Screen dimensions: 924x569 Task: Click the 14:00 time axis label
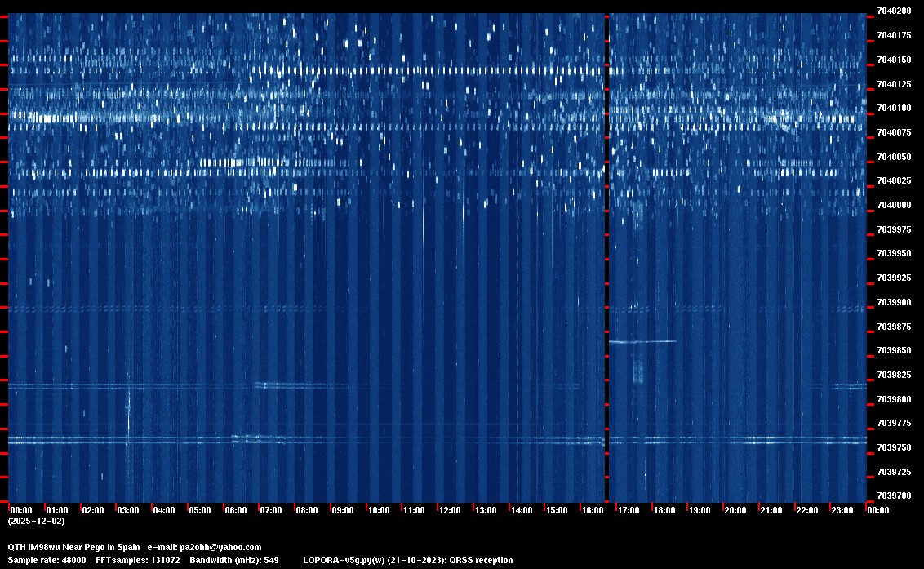(521, 510)
